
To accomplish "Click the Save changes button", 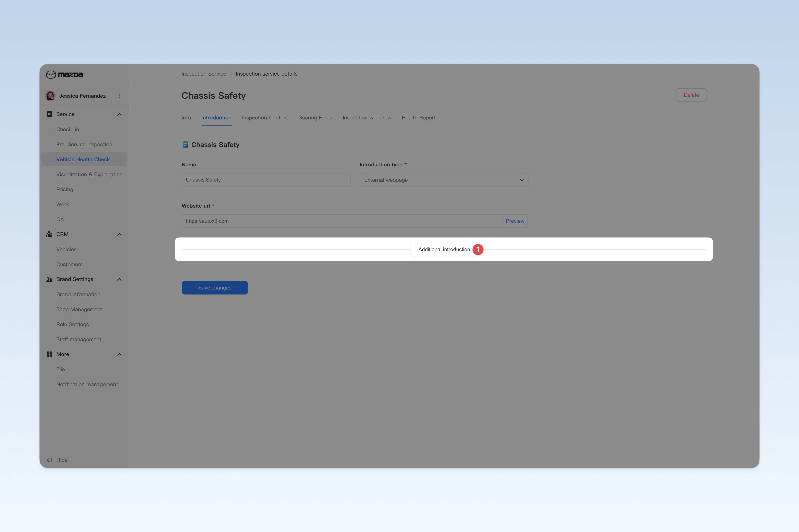I will click(x=215, y=288).
